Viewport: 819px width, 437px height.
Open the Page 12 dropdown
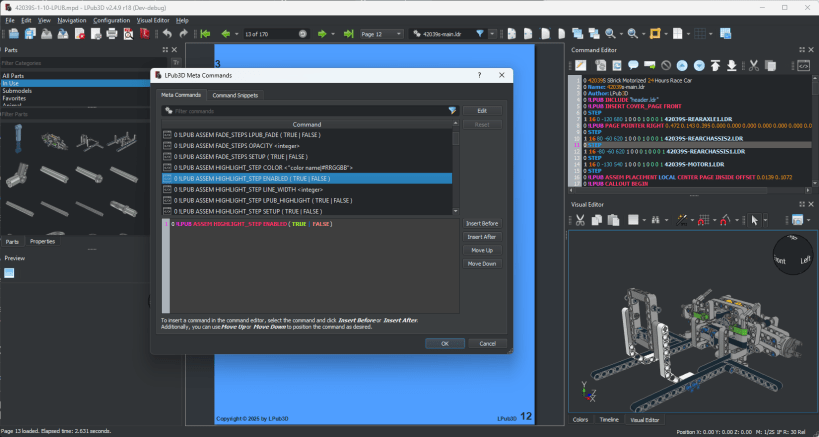pos(400,34)
